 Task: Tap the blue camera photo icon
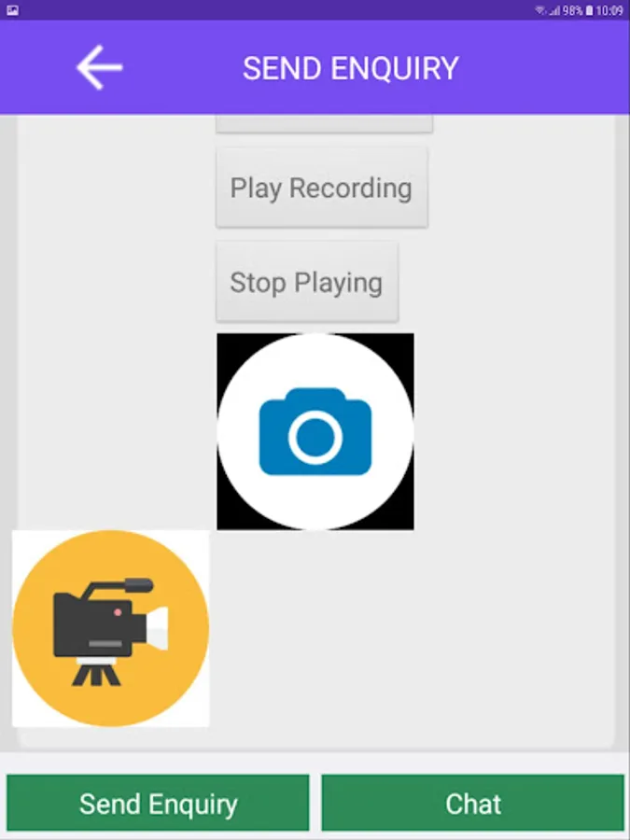(315, 431)
